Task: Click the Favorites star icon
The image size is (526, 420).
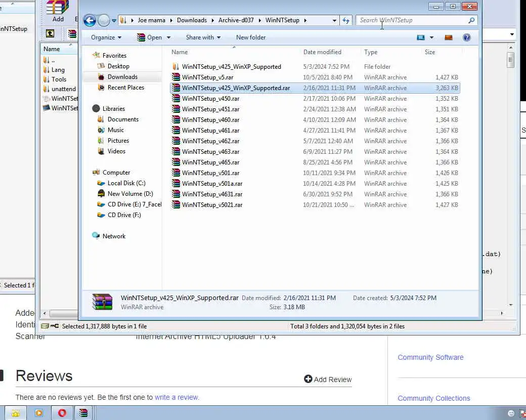Action: click(96, 55)
